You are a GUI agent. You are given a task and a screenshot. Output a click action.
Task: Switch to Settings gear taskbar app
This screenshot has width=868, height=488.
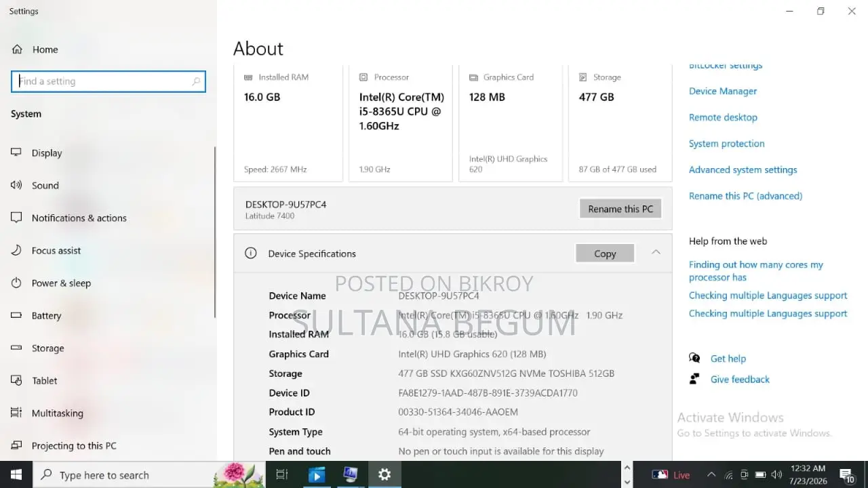384,474
